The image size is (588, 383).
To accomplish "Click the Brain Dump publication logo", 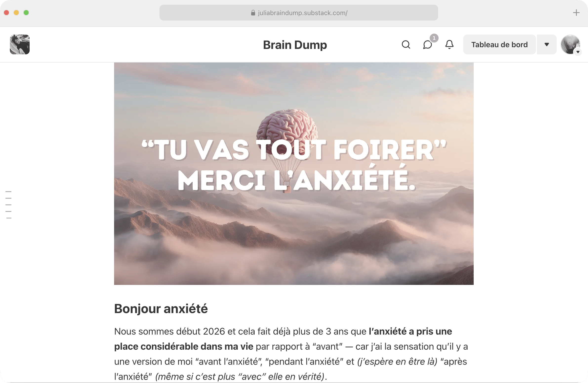I will [20, 44].
